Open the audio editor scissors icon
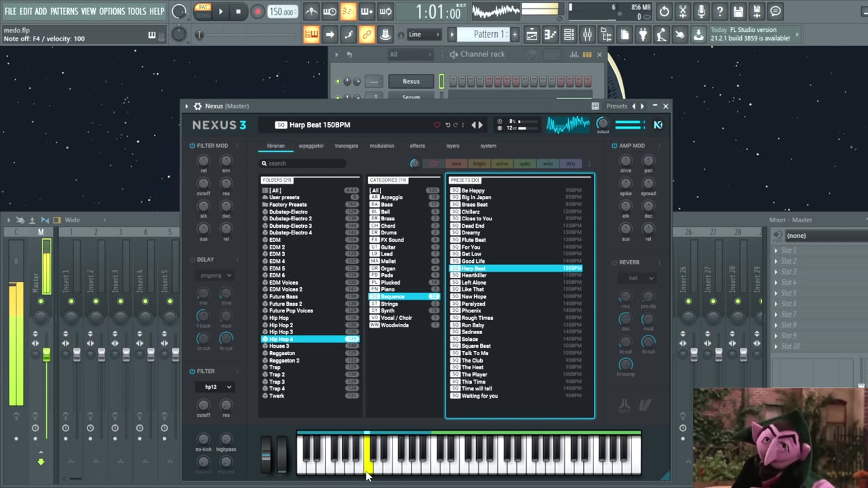The width and height of the screenshot is (868, 488). [x=682, y=12]
